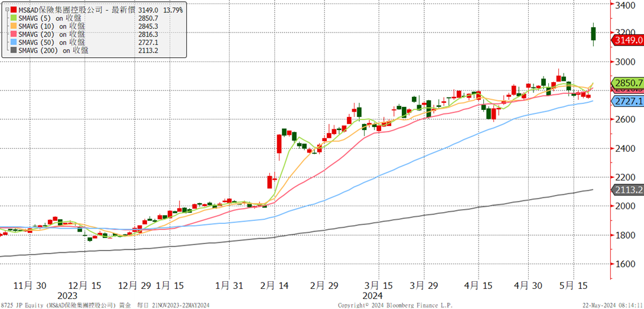Click the 3149.0 last price in legend

[x=148, y=9]
